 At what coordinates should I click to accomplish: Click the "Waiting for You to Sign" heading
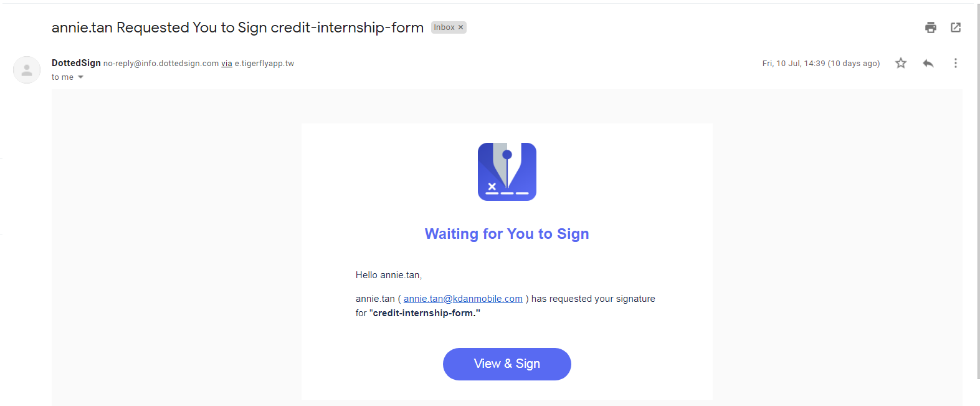[507, 234]
